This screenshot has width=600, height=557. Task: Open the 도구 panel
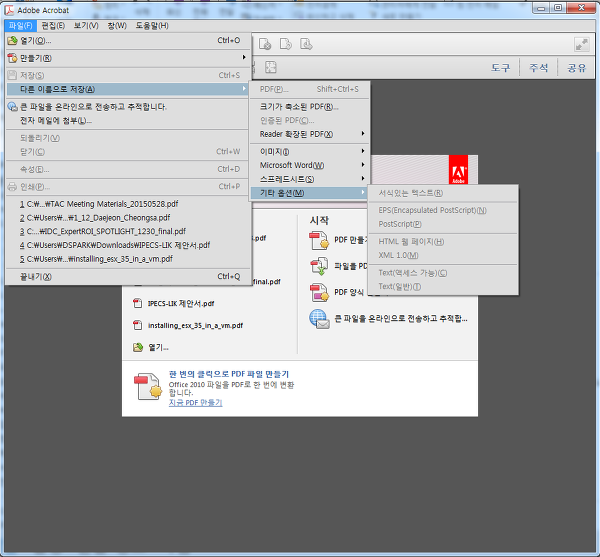point(501,68)
